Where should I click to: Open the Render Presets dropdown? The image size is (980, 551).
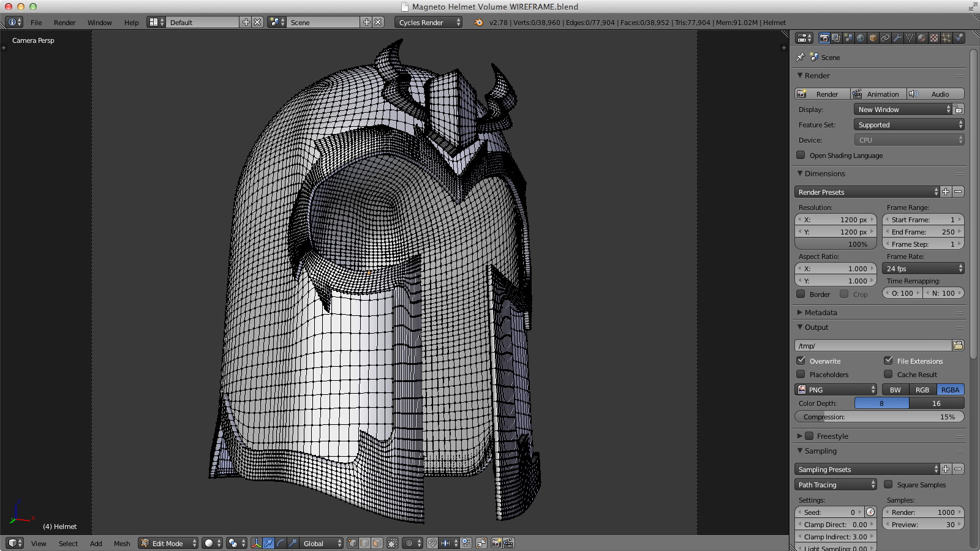[x=867, y=192]
